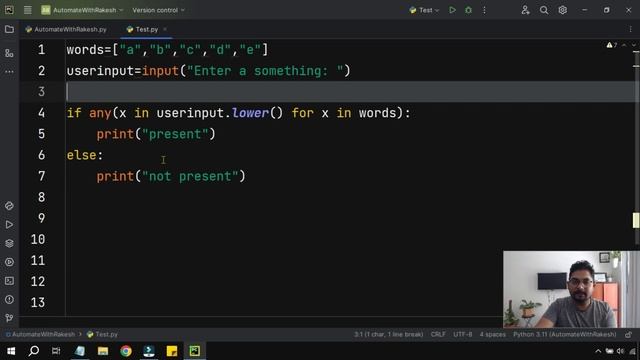Image resolution: width=640 pixels, height=360 pixels.
Task: Select the Test.py editor tab
Action: click(x=146, y=29)
